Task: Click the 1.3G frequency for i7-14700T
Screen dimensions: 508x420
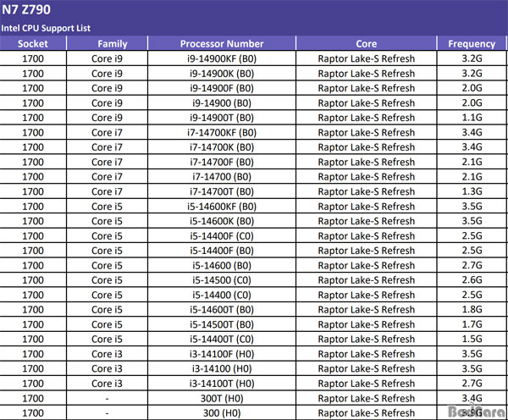Action: 472,191
